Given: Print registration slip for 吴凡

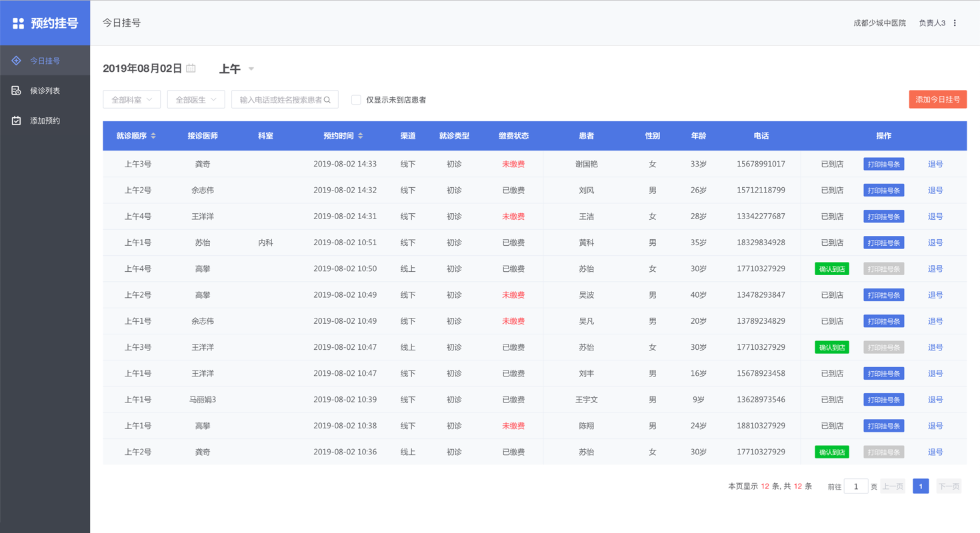Looking at the screenshot, I should [x=884, y=321].
